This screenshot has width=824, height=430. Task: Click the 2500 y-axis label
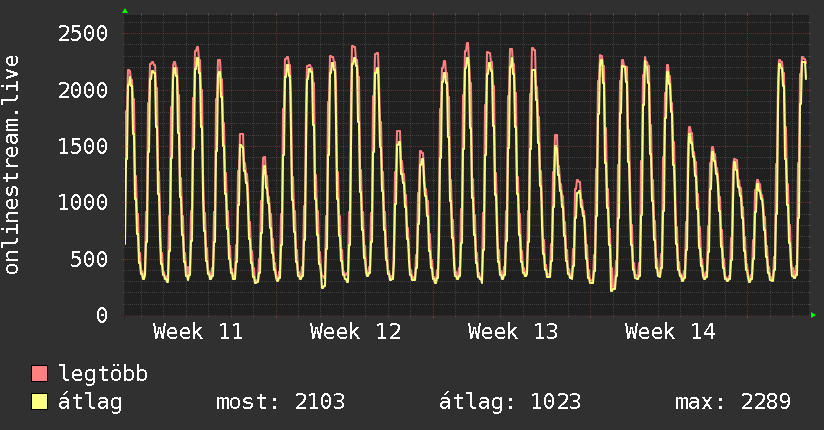83,34
